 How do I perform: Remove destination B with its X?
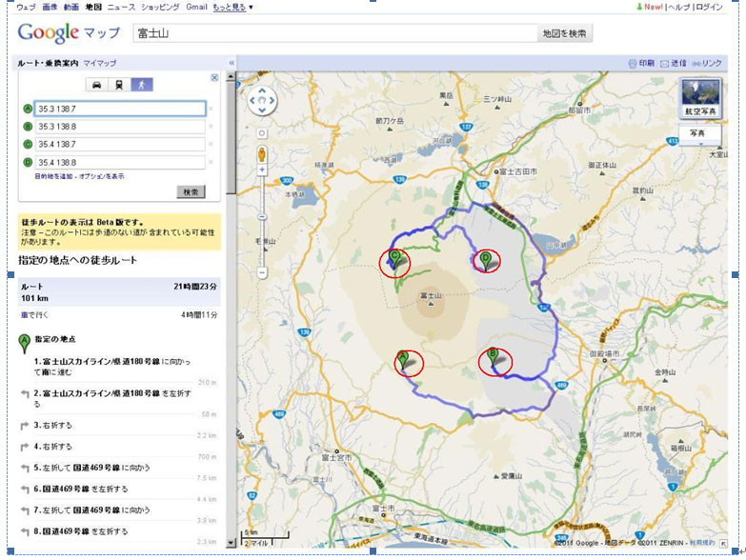point(212,127)
